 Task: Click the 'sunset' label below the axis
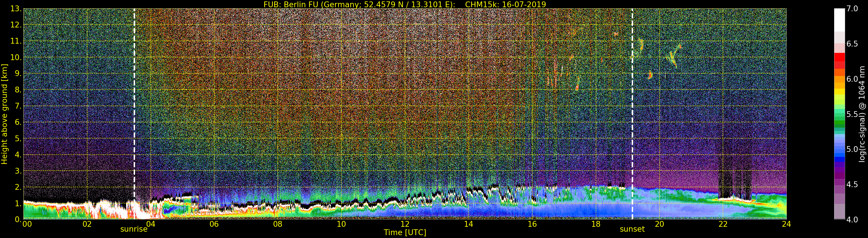coord(632,229)
